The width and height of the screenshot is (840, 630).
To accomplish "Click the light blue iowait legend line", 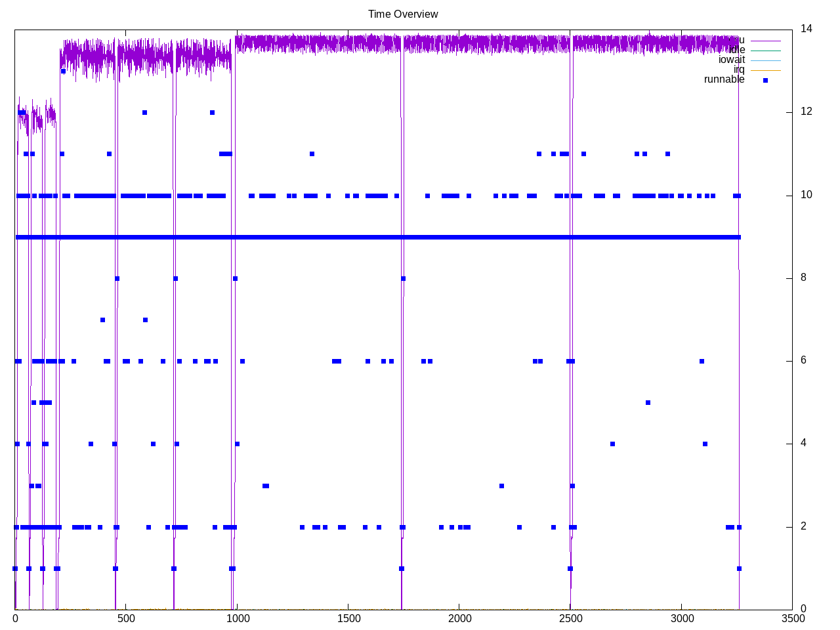I will [x=765, y=60].
